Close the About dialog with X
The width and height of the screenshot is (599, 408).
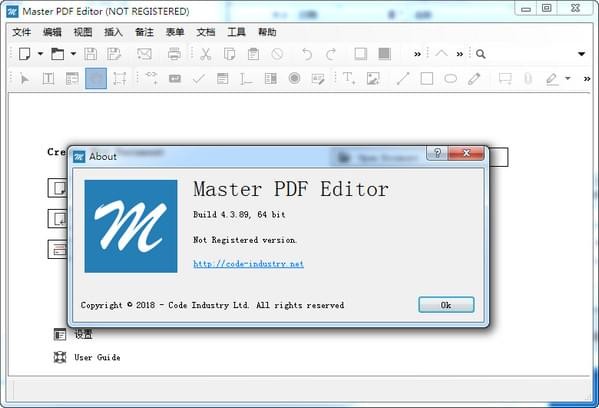click(x=466, y=153)
